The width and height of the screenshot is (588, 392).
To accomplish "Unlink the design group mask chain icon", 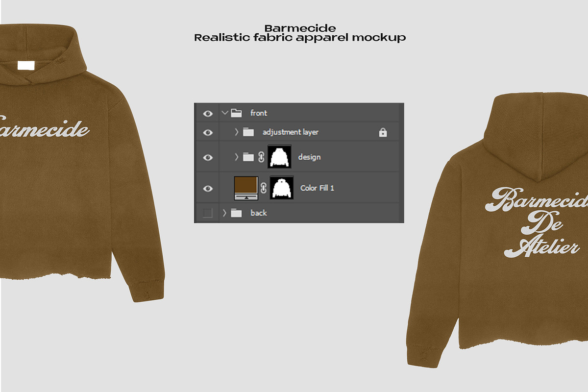I will pyautogui.click(x=261, y=157).
